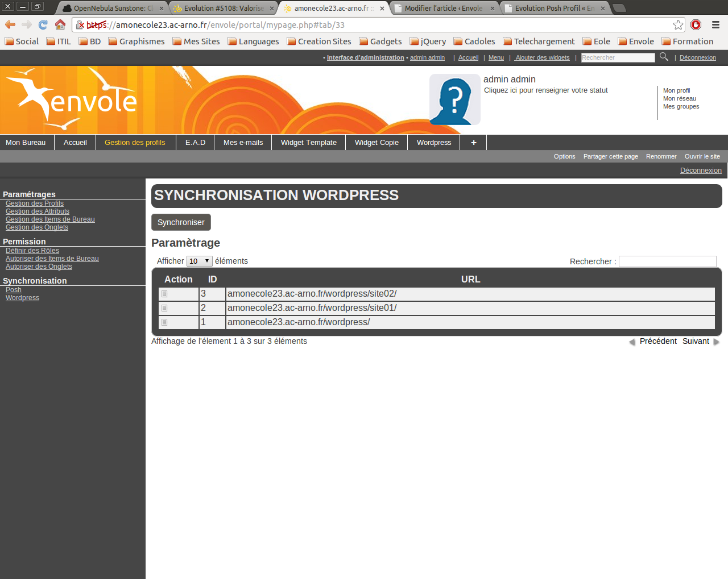Open the browser hamburger menu
This screenshot has height=582, width=728.
pos(715,24)
